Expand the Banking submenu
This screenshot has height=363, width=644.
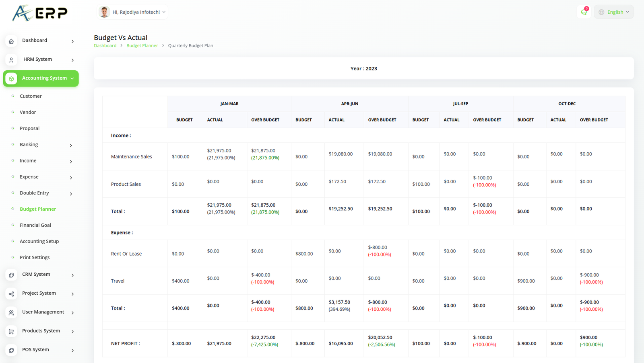[71, 145]
